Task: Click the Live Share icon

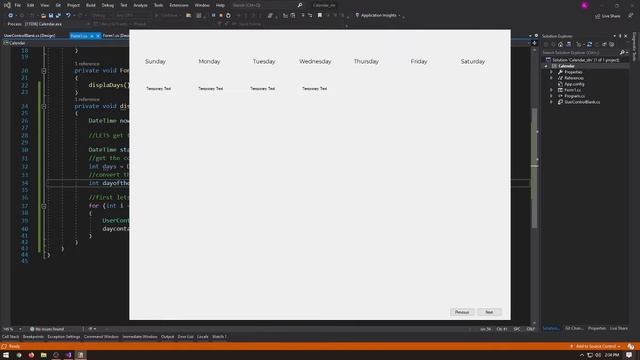Action: (598, 16)
